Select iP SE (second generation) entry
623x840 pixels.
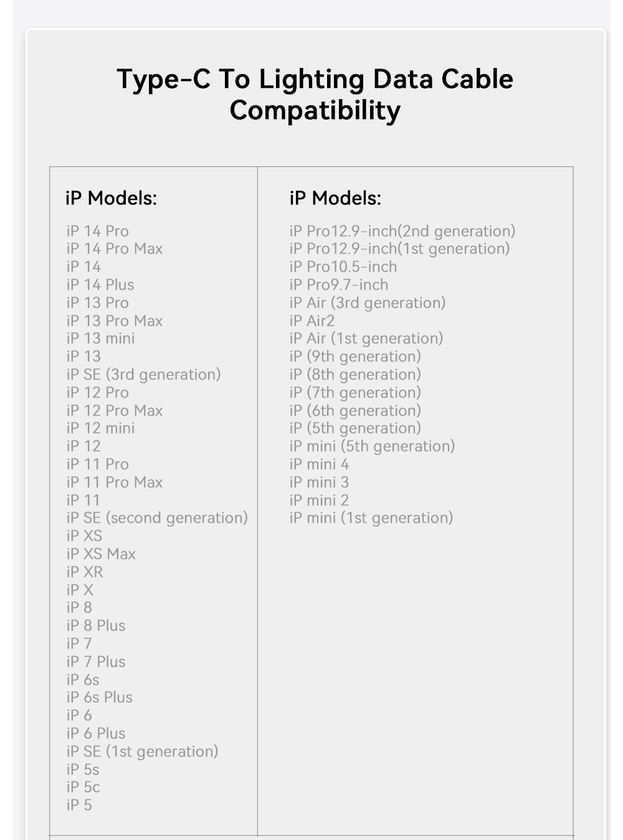point(157,518)
